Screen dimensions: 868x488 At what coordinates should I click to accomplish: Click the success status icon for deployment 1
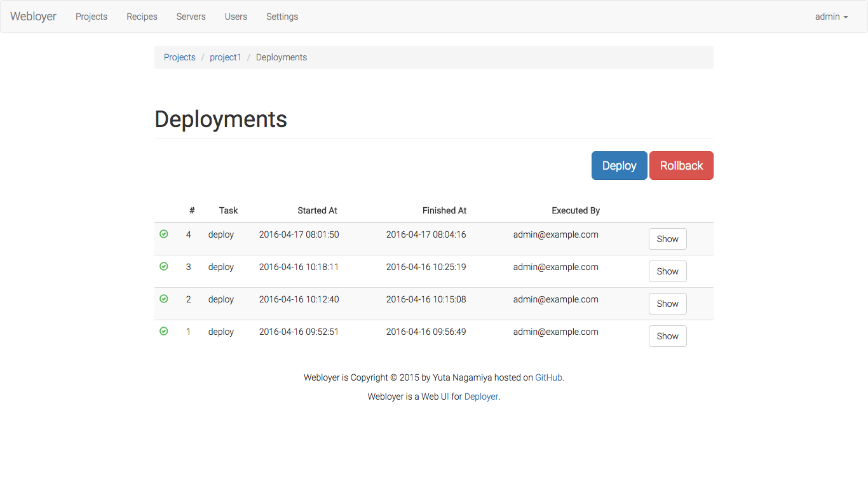(x=164, y=332)
